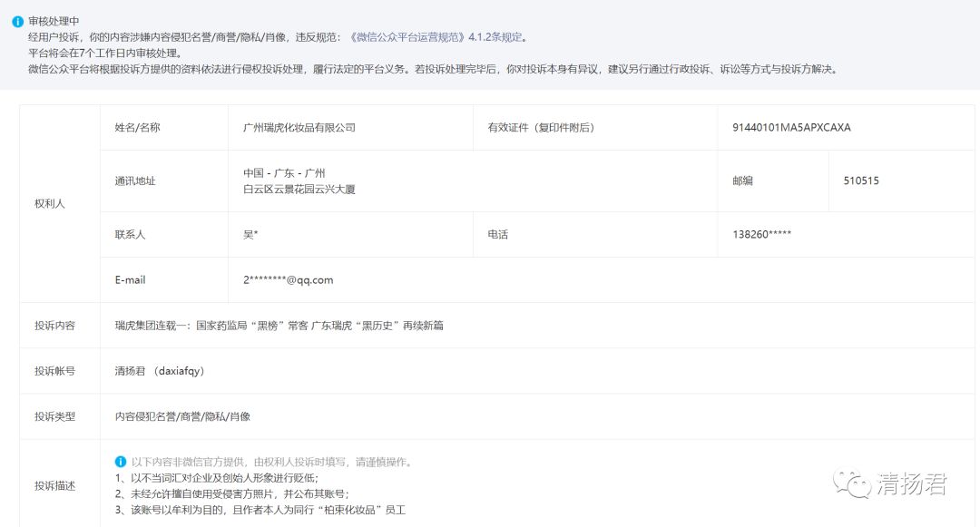980x527 pixels.
Task: Click the blue info icon beside 审核处理中
Action: click(x=17, y=22)
